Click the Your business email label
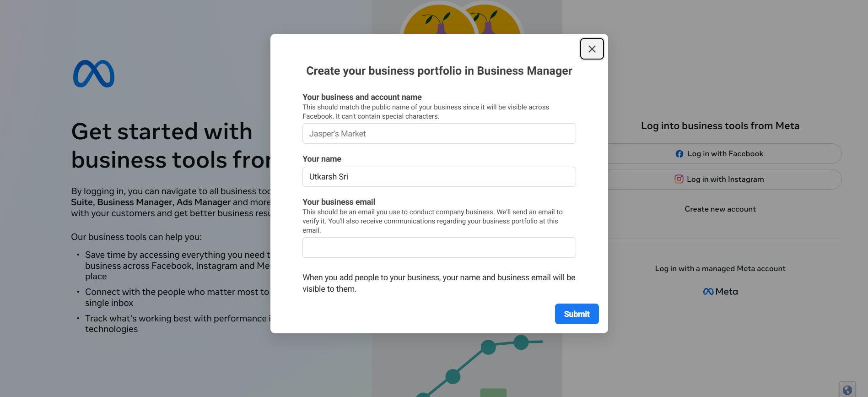Image resolution: width=868 pixels, height=397 pixels. click(339, 202)
